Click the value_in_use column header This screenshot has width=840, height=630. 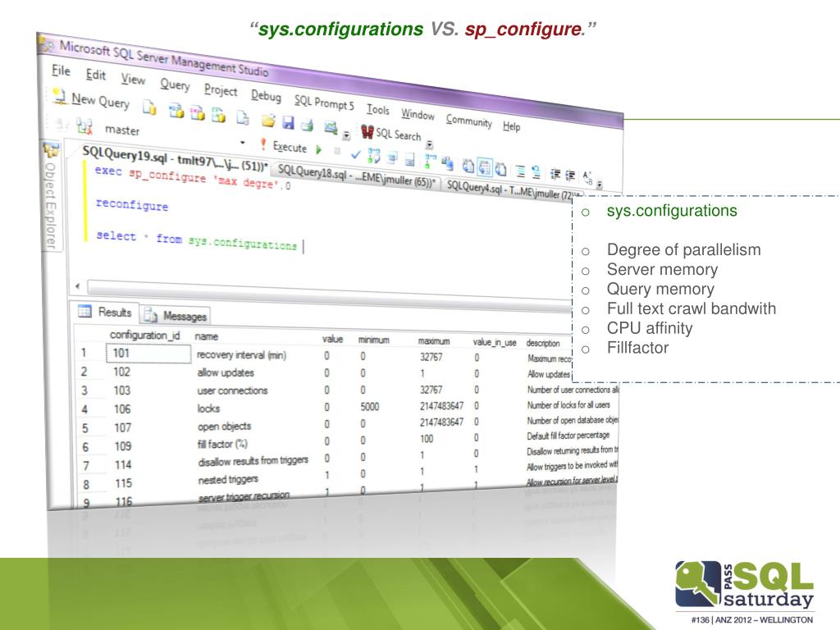(495, 342)
